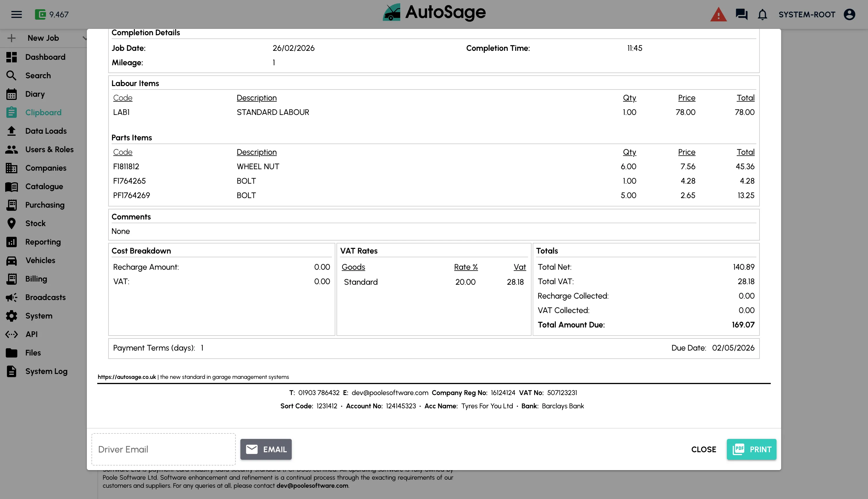Image resolution: width=868 pixels, height=499 pixels.
Task: Click the Labour Items Description column header
Action: [257, 98]
